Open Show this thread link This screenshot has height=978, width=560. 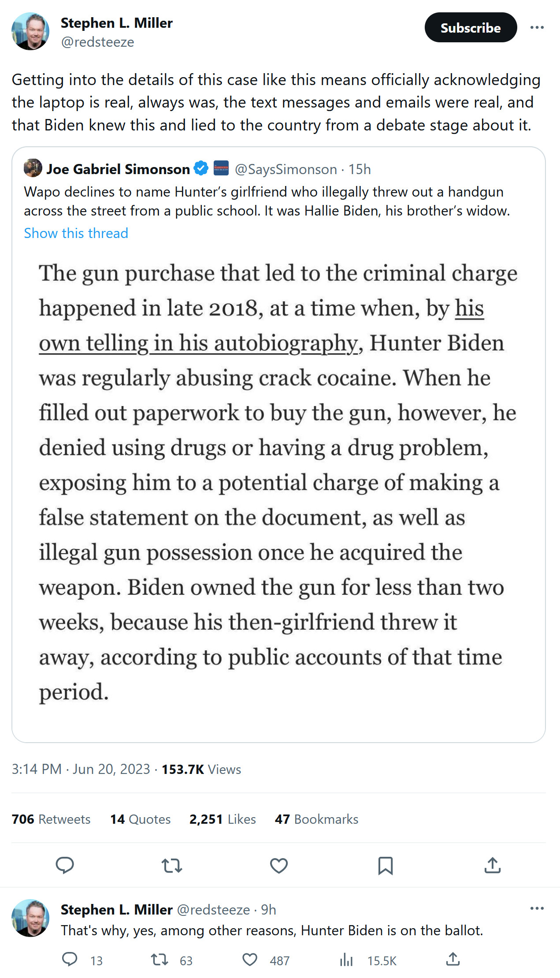pos(76,233)
